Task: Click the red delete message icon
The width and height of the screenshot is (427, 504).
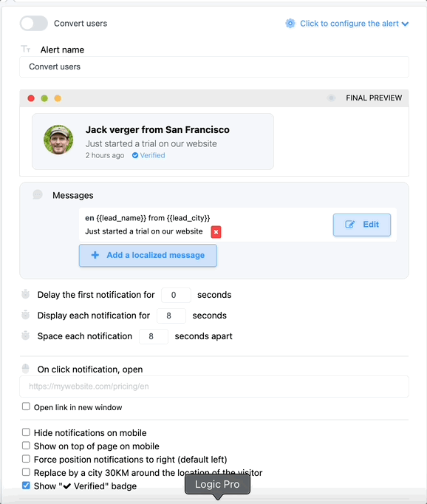Action: 216,232
